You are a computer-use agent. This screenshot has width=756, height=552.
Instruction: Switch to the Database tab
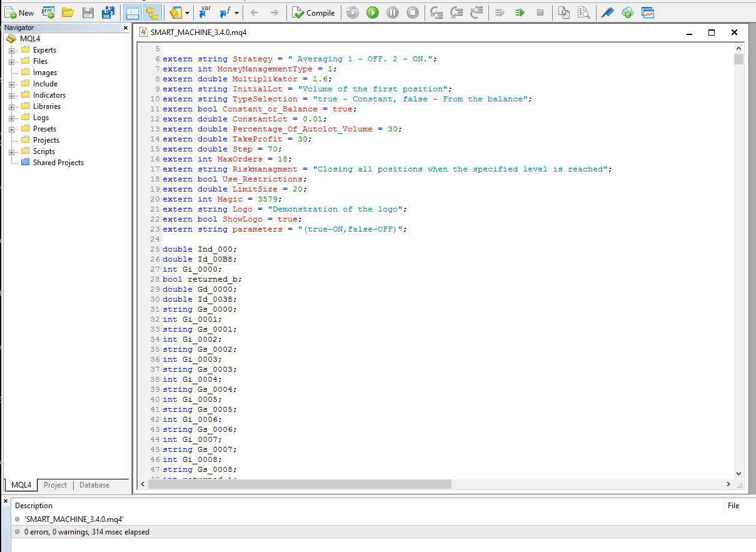click(x=94, y=485)
